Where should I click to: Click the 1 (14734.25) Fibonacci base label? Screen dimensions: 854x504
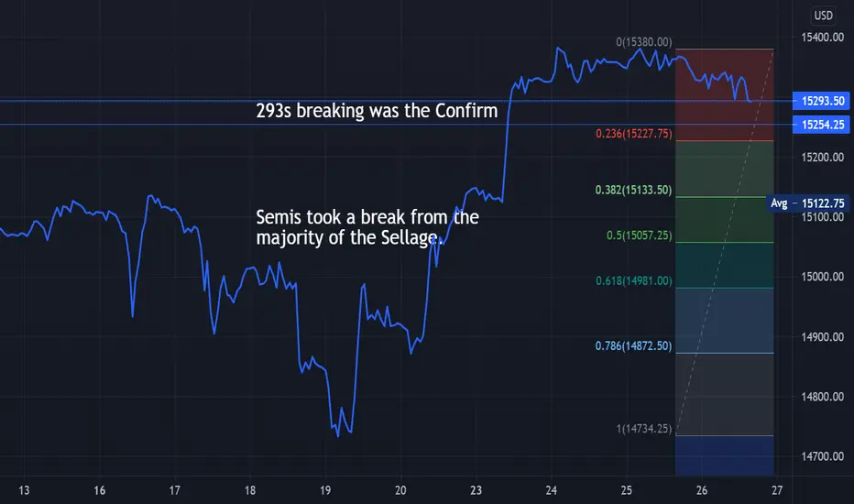tap(644, 428)
